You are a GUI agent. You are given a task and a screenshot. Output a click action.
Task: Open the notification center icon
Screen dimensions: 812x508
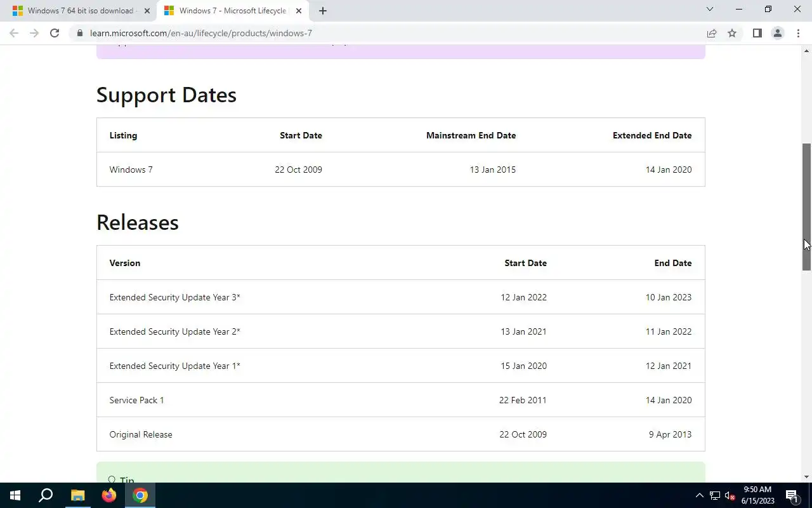coord(792,495)
